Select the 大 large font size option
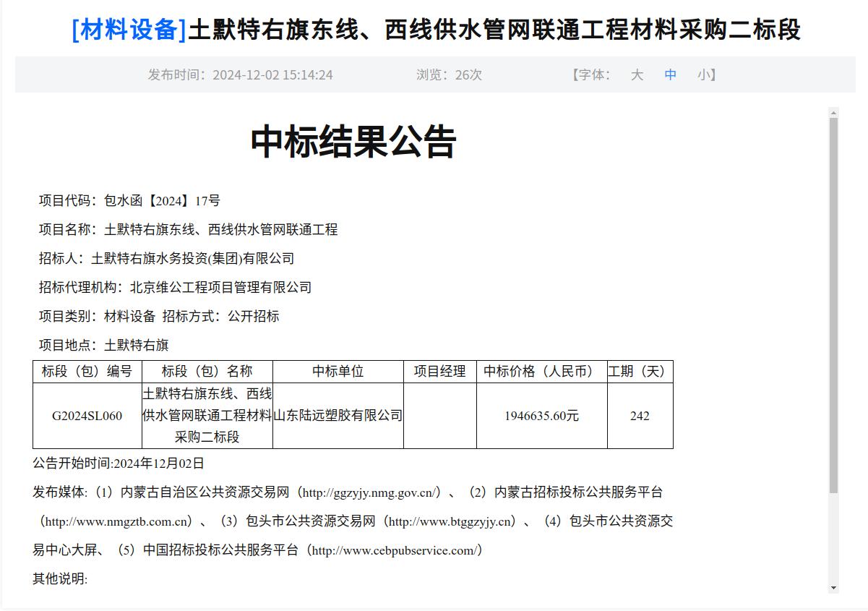Image resolution: width=868 pixels, height=611 pixels. pos(636,75)
